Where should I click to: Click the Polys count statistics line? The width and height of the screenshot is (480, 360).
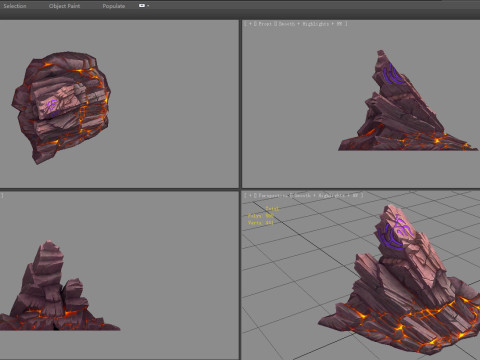[x=261, y=216]
